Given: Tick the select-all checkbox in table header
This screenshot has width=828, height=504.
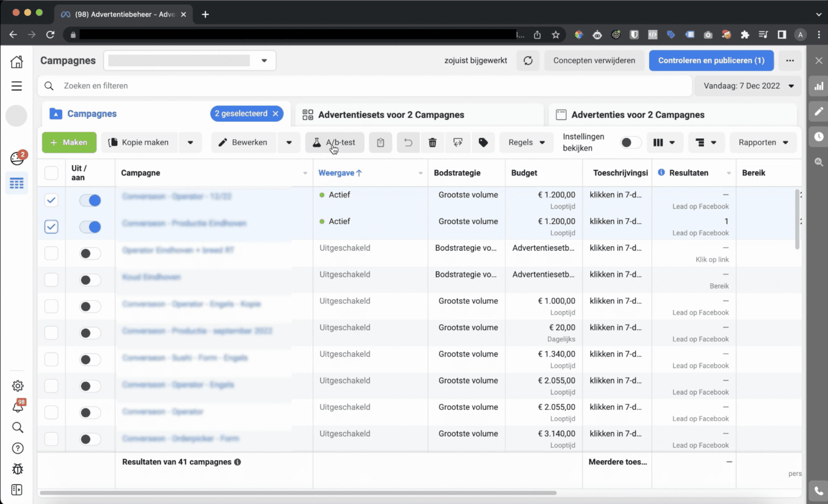Looking at the screenshot, I should pos(51,173).
